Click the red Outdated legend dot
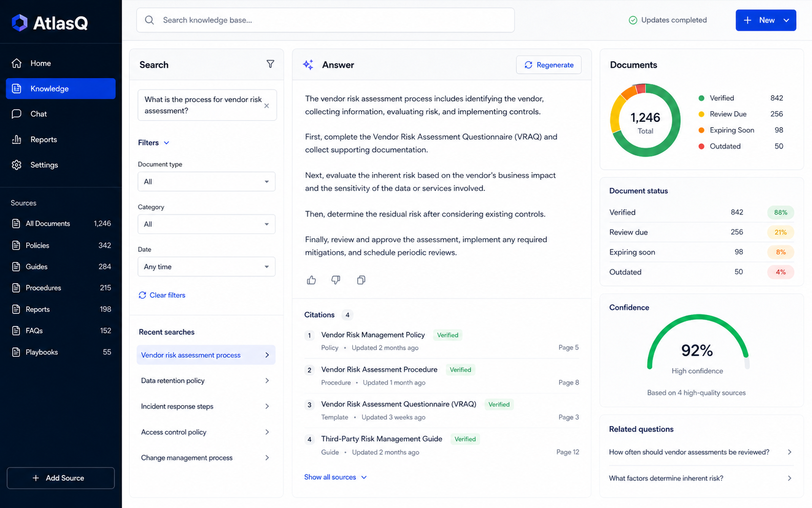This screenshot has width=812, height=508. [701, 146]
